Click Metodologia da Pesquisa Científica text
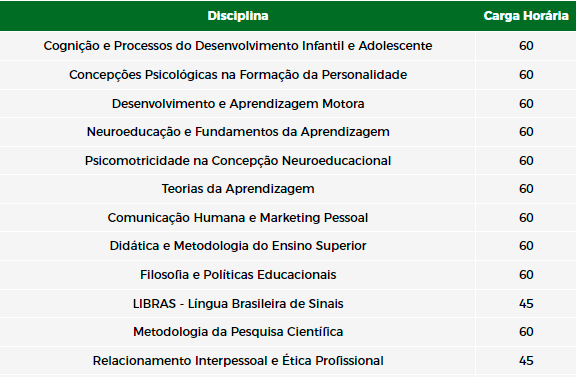This screenshot has width=577, height=377. pyautogui.click(x=238, y=332)
